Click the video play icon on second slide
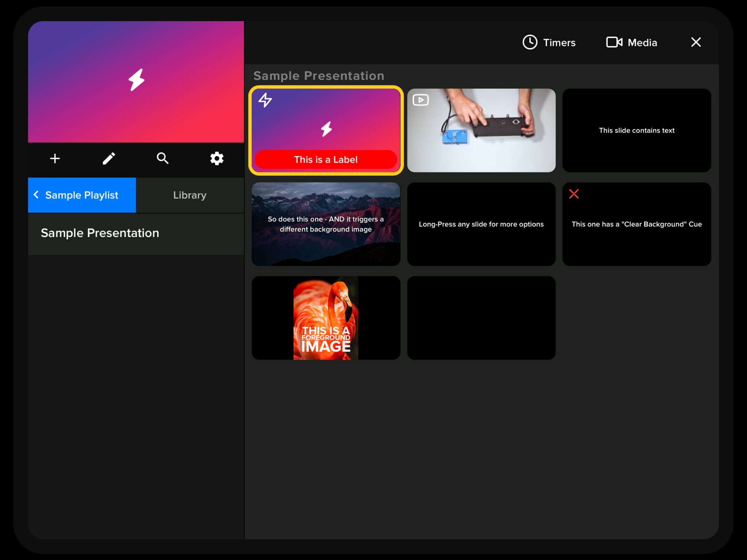This screenshot has width=747, height=560. pyautogui.click(x=421, y=100)
